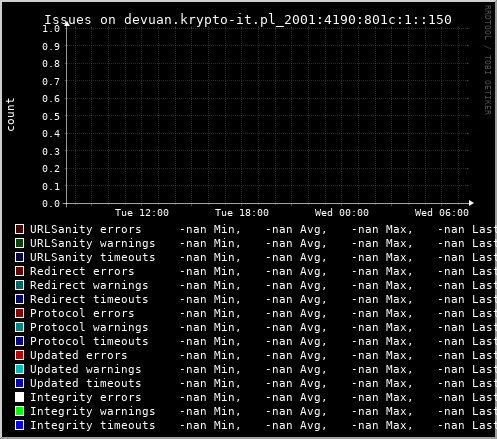Viewport: 497px width, 439px height.
Task: Click the Protocol timeouts legend label
Action: [x=89, y=341]
